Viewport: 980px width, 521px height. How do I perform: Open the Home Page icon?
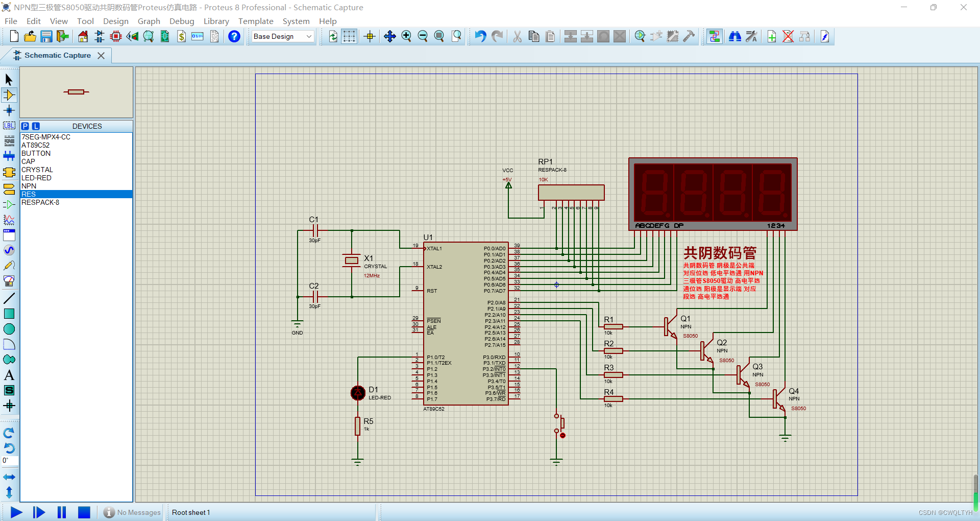point(83,36)
